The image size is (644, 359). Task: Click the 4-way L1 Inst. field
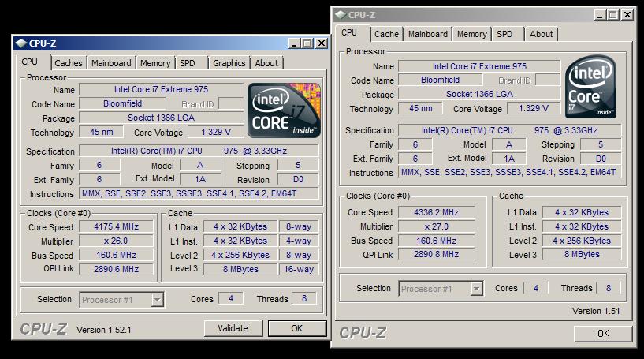[299, 241]
